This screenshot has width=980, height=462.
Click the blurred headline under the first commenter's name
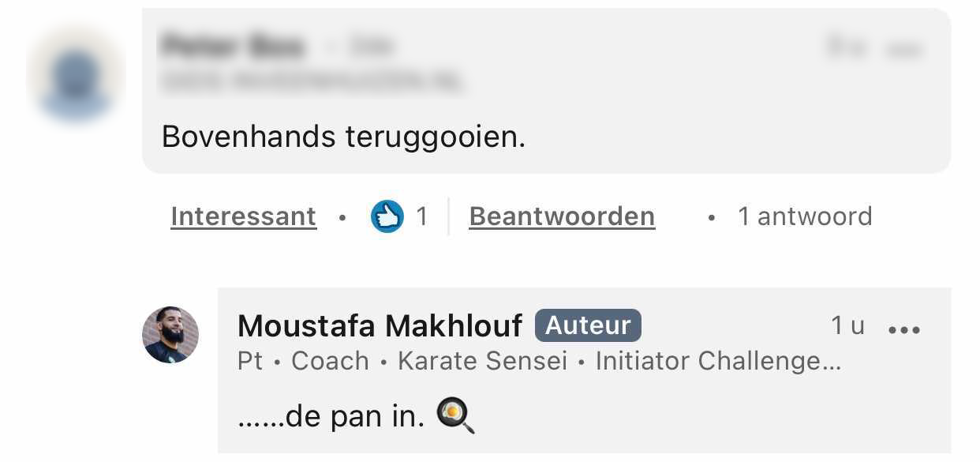312,80
